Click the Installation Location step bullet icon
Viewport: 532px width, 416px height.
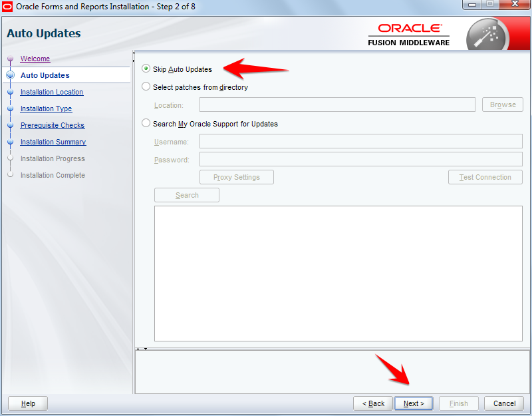[10, 92]
